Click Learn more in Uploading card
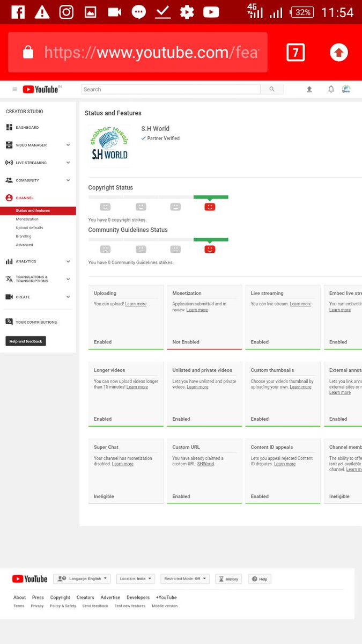The height and width of the screenshot is (644, 362). coord(136,304)
